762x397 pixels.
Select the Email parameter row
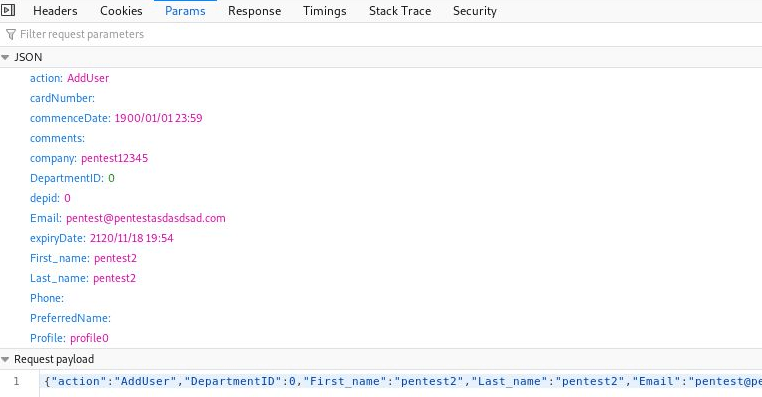(381, 218)
